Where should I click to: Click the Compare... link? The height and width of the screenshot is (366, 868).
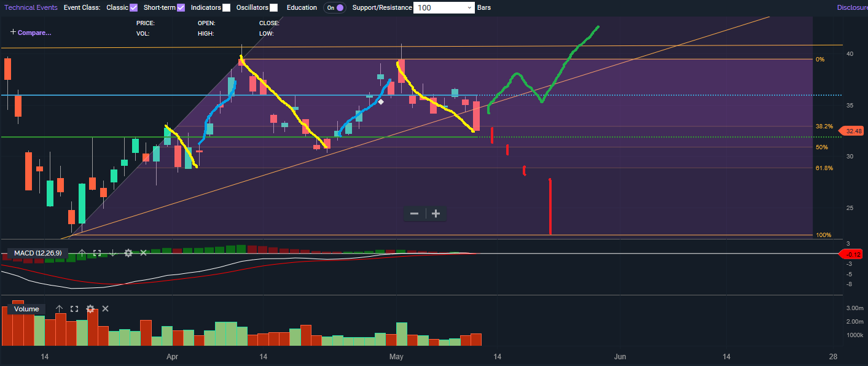coord(31,33)
